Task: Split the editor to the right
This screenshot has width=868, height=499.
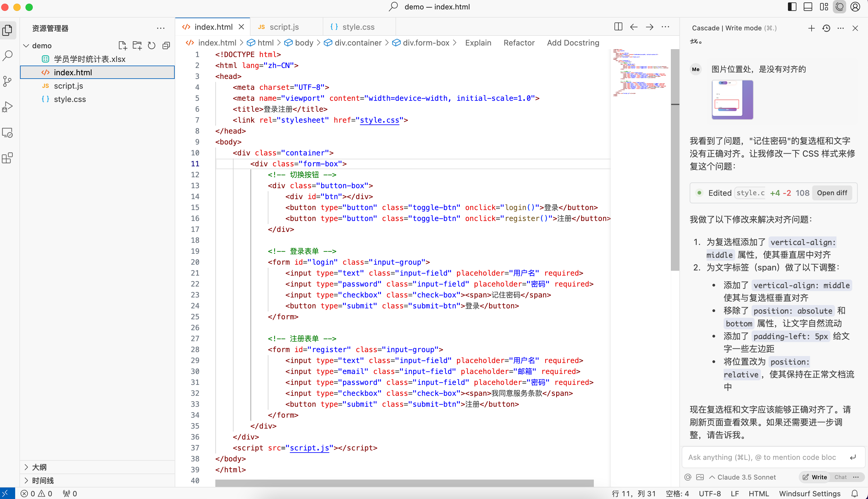Action: click(618, 27)
